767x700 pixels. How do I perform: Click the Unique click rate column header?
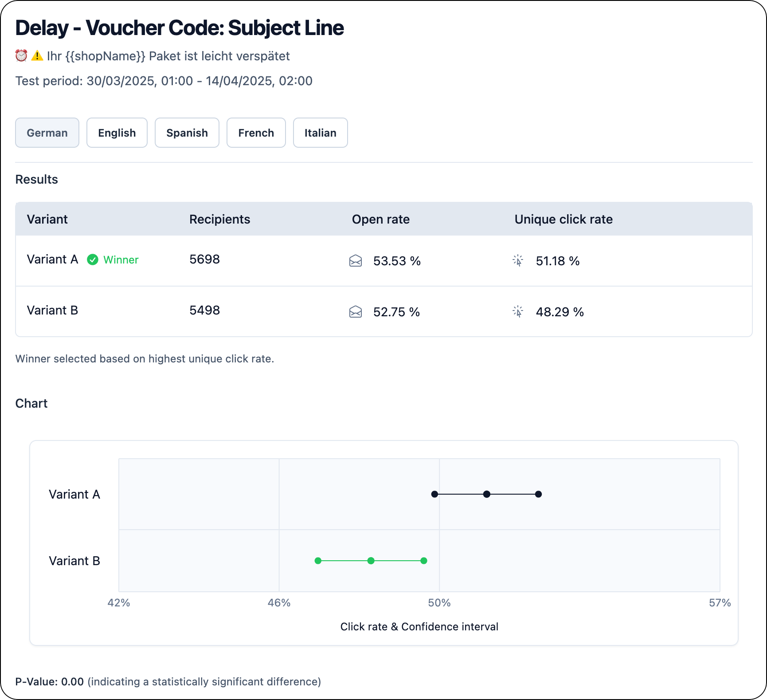[x=563, y=219]
